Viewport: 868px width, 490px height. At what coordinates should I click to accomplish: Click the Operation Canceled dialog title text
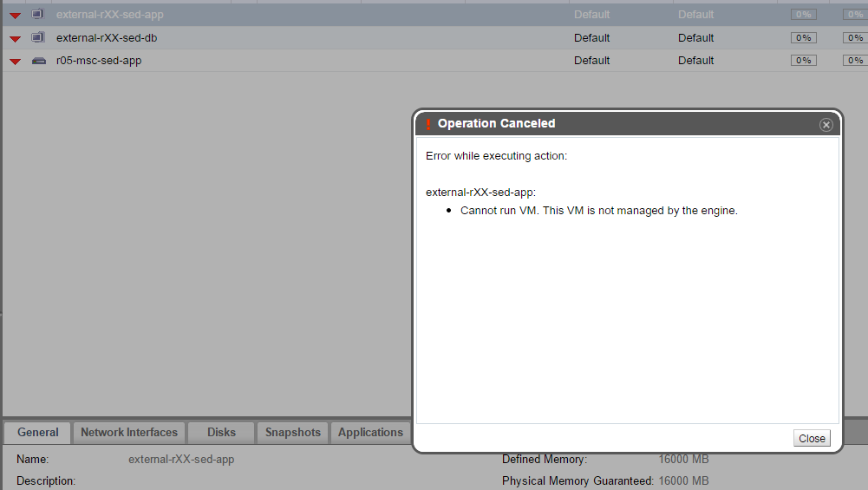pyautogui.click(x=496, y=124)
